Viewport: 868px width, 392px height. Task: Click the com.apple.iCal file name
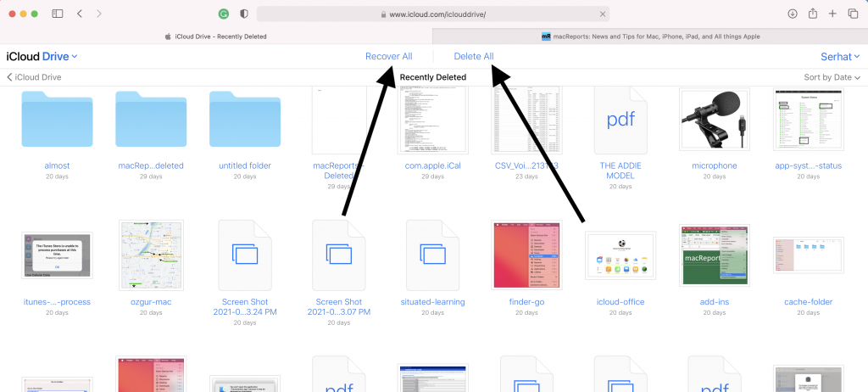tap(433, 165)
